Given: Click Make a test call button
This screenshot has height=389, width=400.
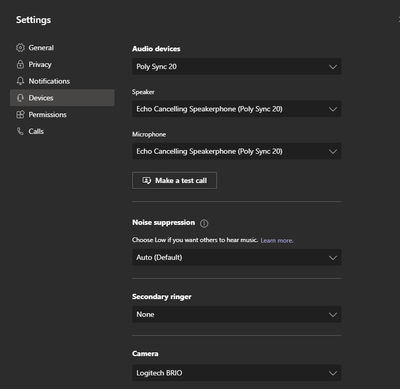Looking at the screenshot, I should pyautogui.click(x=174, y=180).
